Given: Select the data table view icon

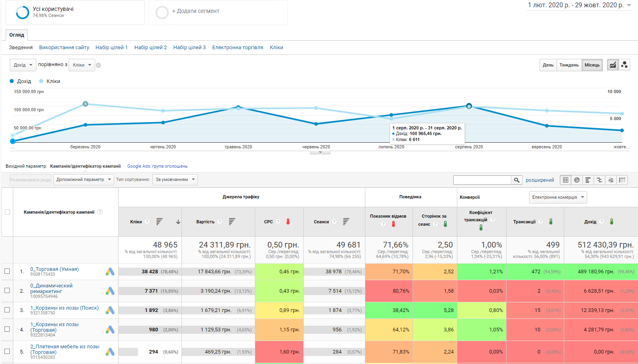Looking at the screenshot, I should point(565,180).
